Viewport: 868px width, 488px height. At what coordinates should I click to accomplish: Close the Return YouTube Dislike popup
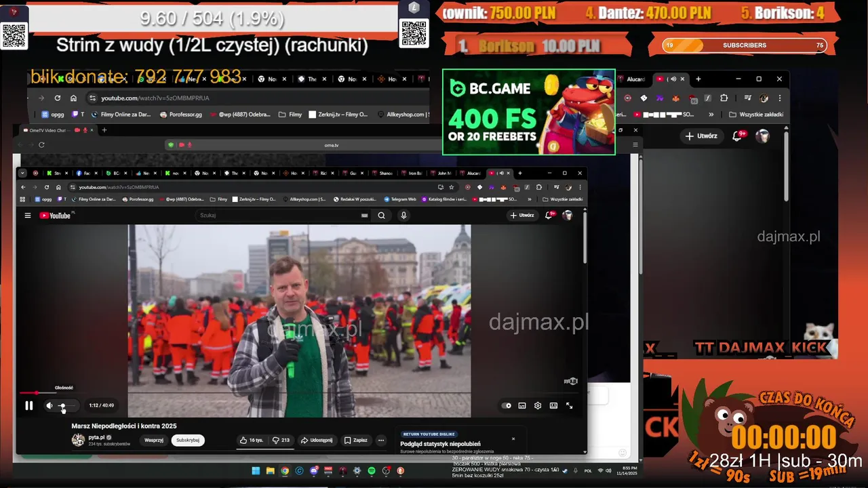[513, 439]
